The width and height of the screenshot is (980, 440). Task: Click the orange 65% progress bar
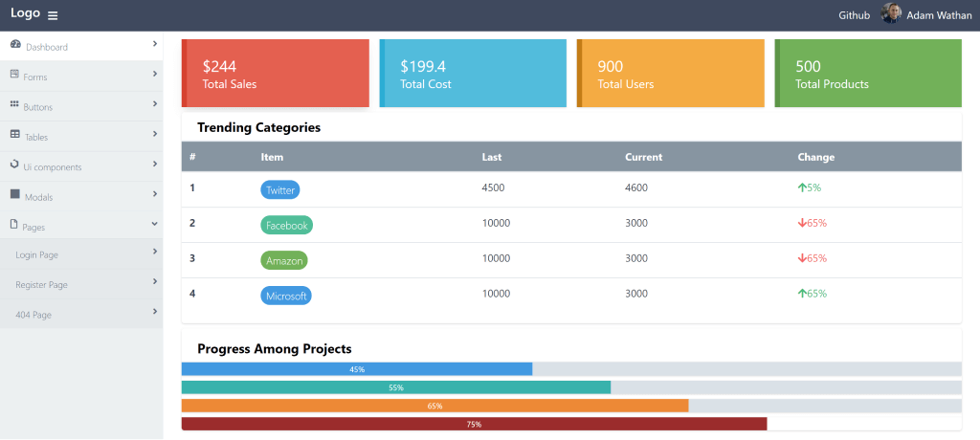coord(435,406)
